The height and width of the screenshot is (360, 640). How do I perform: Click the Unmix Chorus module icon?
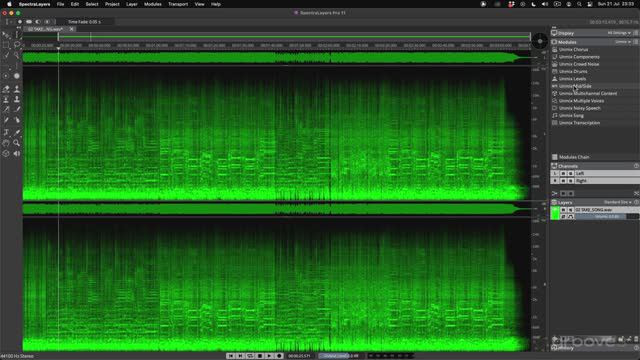(555, 49)
